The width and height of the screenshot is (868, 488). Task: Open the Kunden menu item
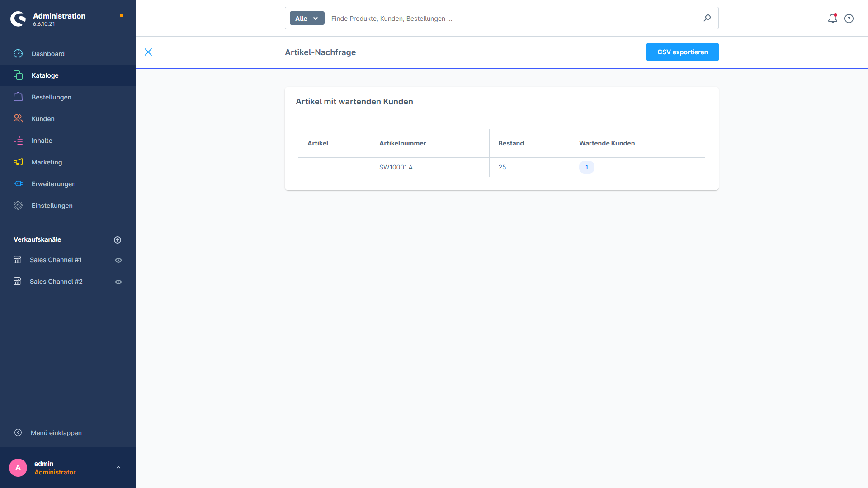pos(68,119)
